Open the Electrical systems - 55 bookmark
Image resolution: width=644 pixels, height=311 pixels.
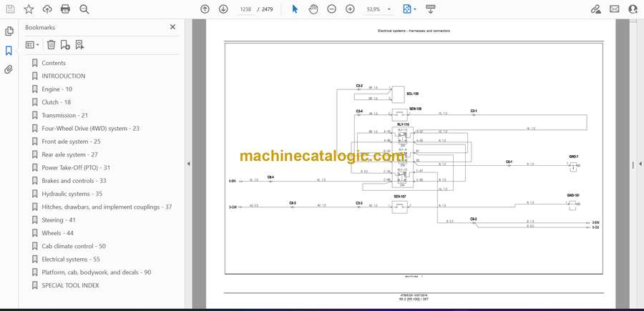[70, 260]
